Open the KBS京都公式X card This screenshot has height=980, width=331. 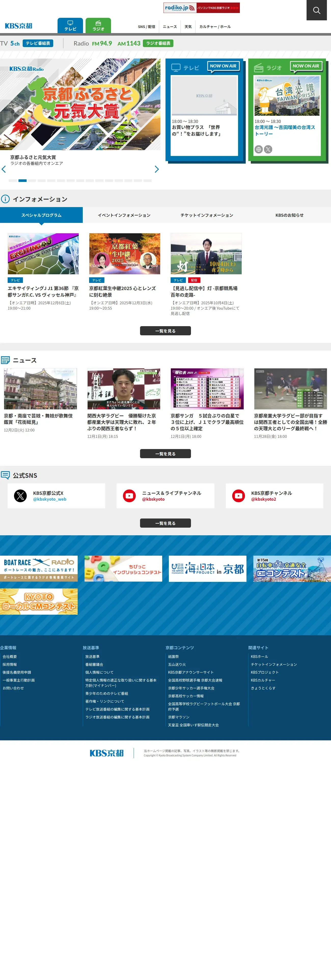coord(56,496)
